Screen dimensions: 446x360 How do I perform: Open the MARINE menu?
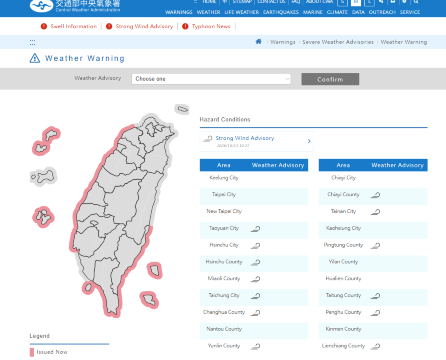(x=313, y=12)
